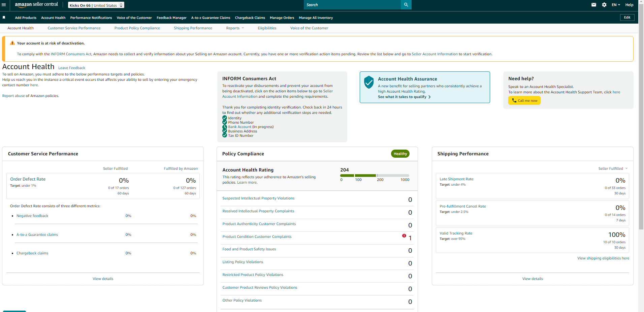Image resolution: width=644 pixels, height=312 pixels.
Task: Open Feedback Manager bookmark
Action: [171, 18]
